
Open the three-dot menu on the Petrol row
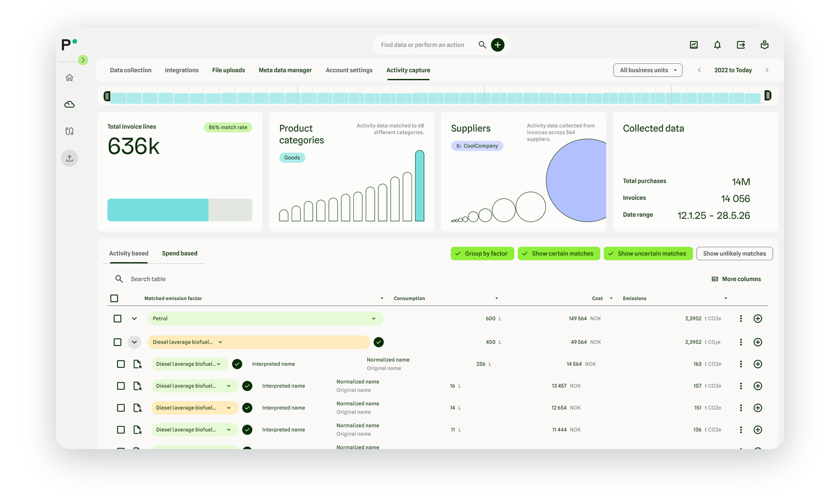tap(741, 319)
